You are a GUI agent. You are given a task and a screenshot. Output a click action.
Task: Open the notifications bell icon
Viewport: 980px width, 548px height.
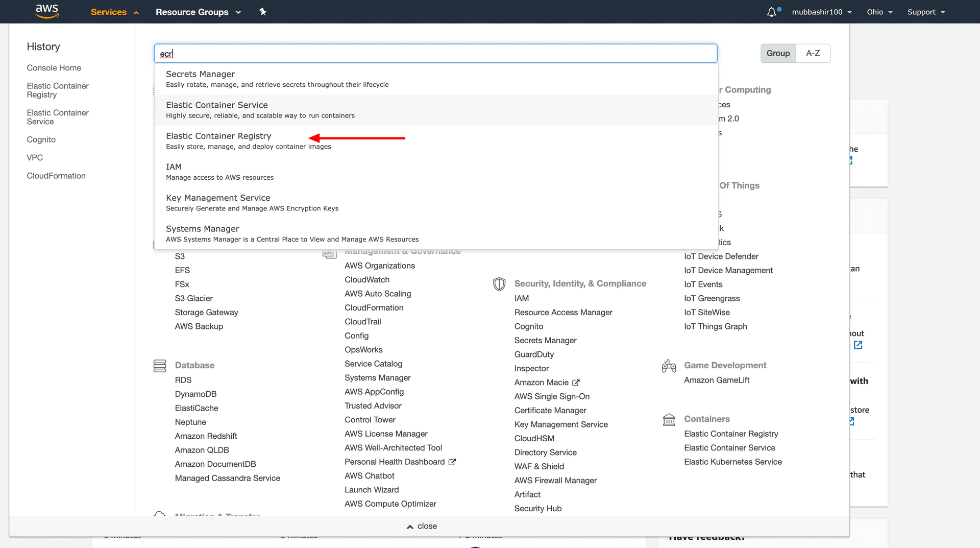(772, 12)
